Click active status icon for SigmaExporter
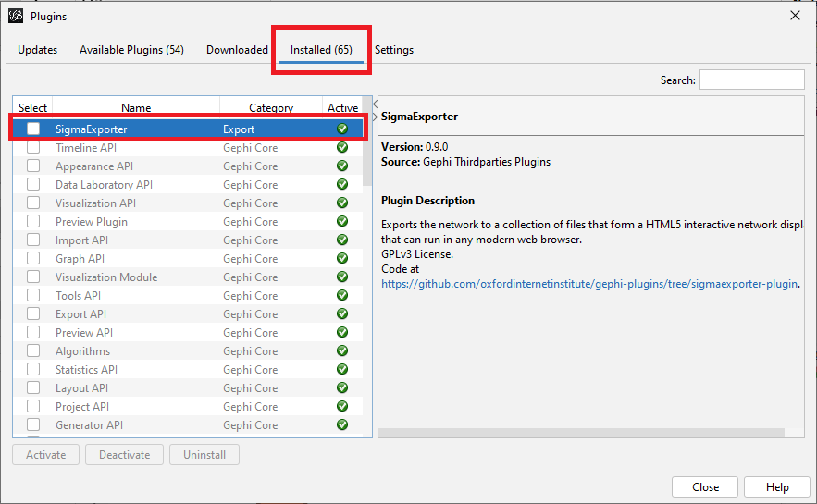 click(x=342, y=129)
